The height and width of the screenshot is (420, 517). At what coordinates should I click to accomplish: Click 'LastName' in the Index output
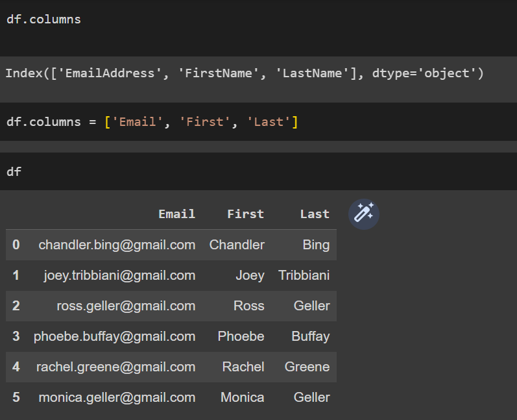312,73
